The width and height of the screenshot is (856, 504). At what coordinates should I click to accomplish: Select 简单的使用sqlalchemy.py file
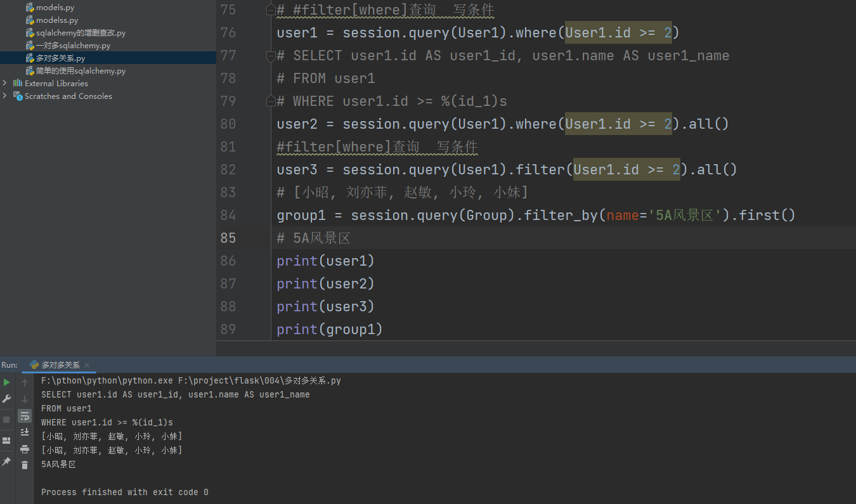click(81, 71)
